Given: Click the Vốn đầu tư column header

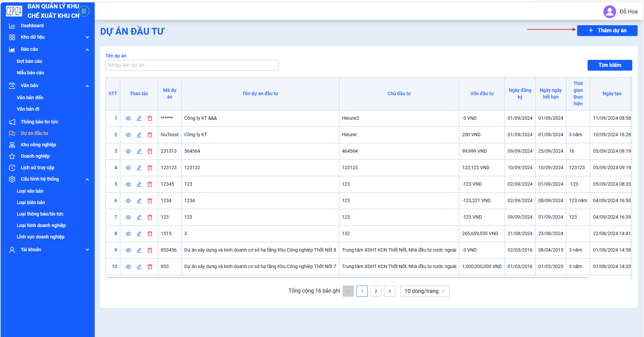Looking at the screenshot, I should pyautogui.click(x=482, y=94).
